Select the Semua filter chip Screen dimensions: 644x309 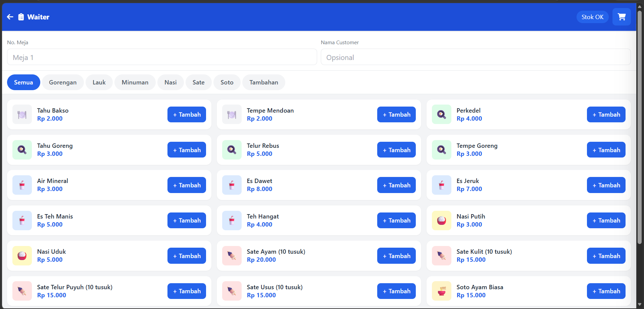point(23,82)
